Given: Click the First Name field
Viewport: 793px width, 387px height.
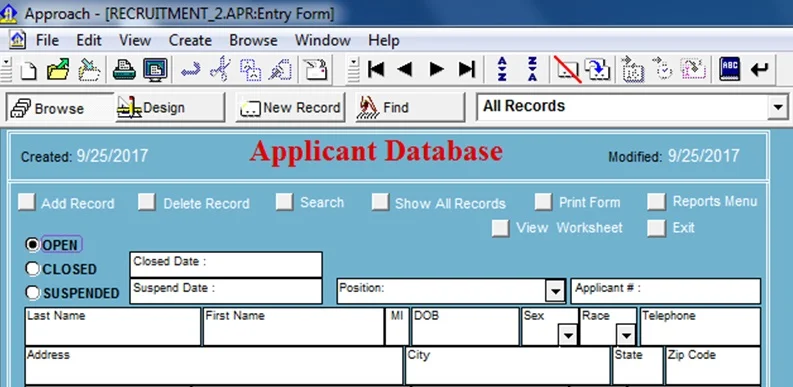Looking at the screenshot, I should pos(293,327).
